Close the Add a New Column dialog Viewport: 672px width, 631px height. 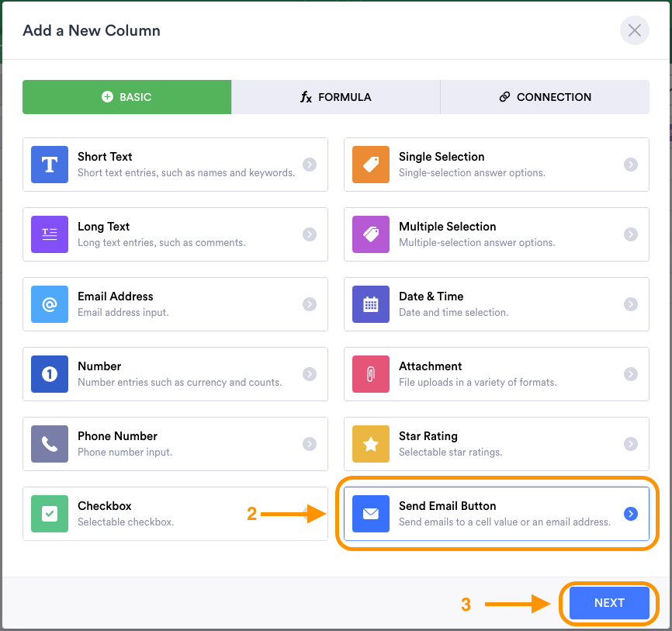(634, 30)
